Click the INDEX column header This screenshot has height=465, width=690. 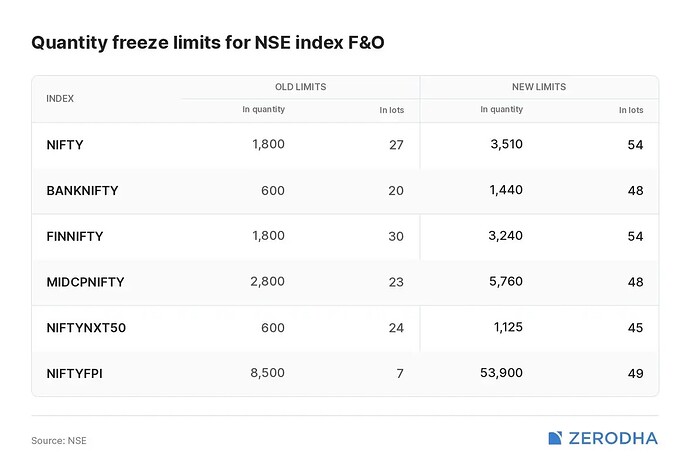(60, 99)
